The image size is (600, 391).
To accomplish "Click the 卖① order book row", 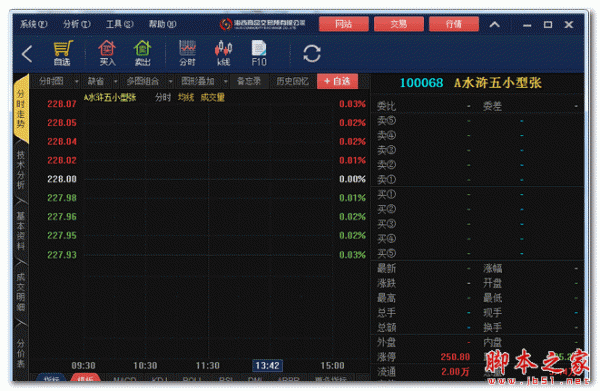I will point(476,179).
